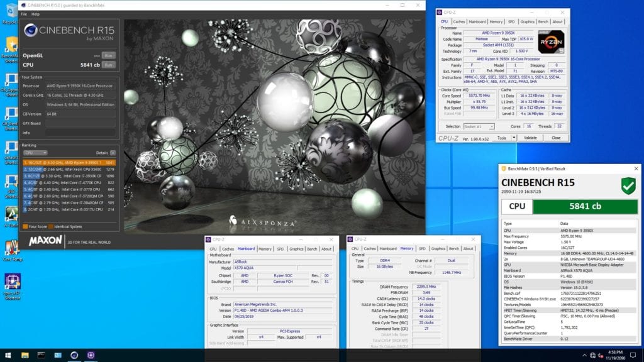Select the top ranking row, AMD Ryzen 9 3950X

69,163
